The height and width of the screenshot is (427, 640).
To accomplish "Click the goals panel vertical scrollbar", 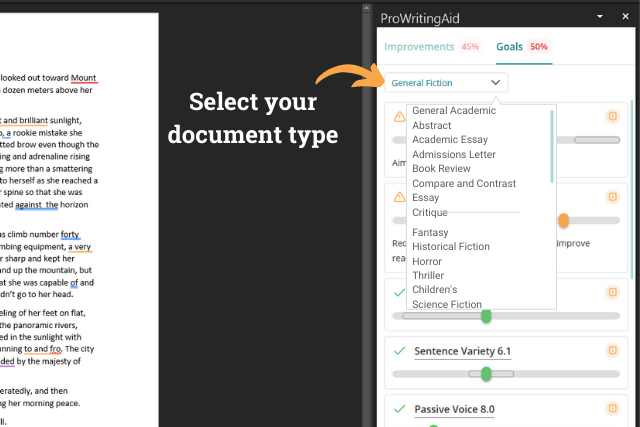I will click(632, 189).
